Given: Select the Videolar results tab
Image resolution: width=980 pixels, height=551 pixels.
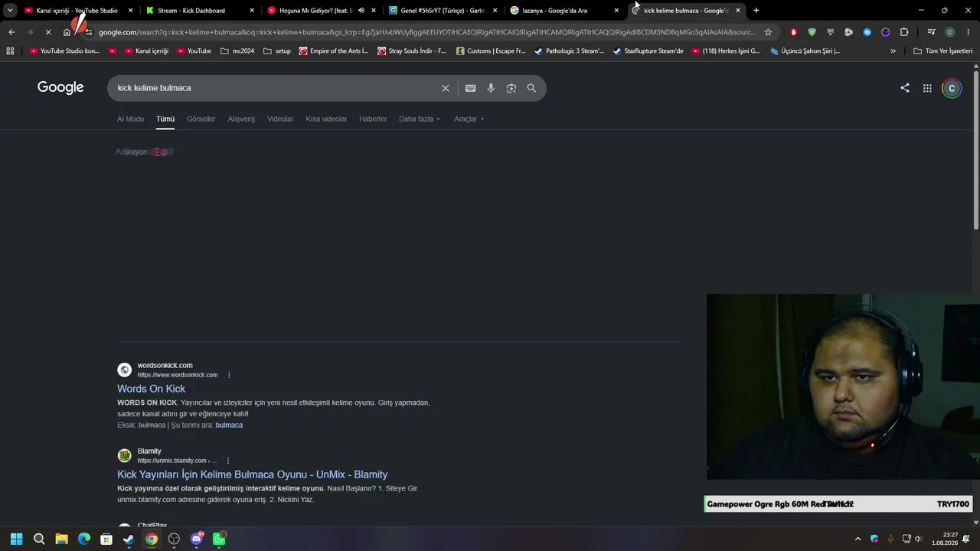Looking at the screenshot, I should coord(280,119).
